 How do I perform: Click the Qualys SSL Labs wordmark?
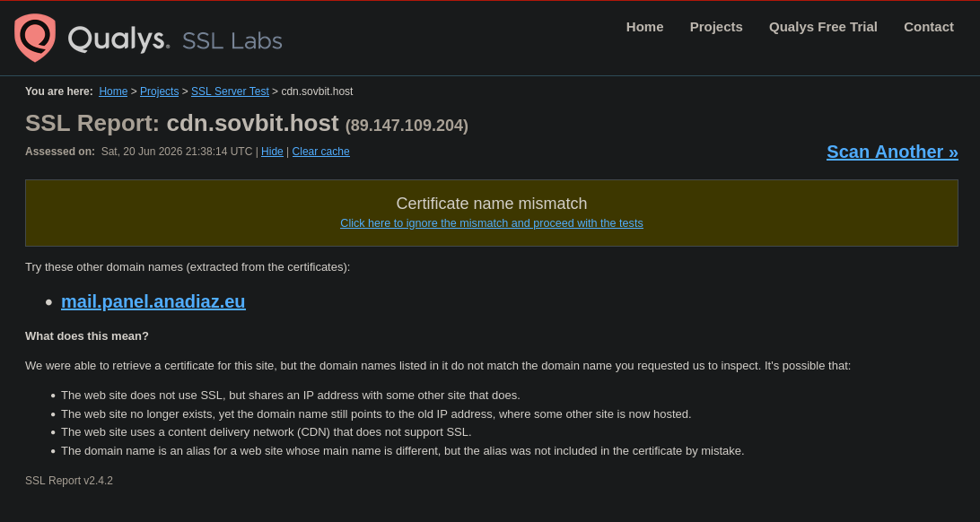pos(175,39)
